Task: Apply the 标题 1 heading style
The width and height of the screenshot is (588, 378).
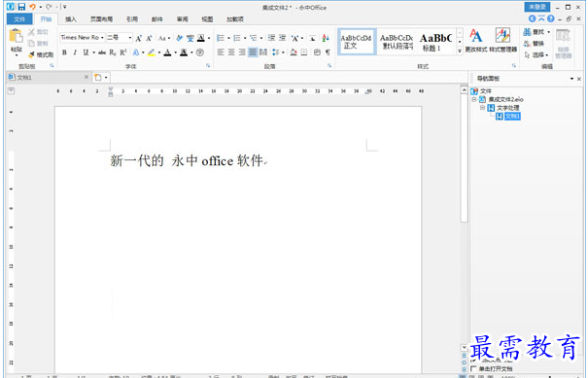Action: [436, 42]
